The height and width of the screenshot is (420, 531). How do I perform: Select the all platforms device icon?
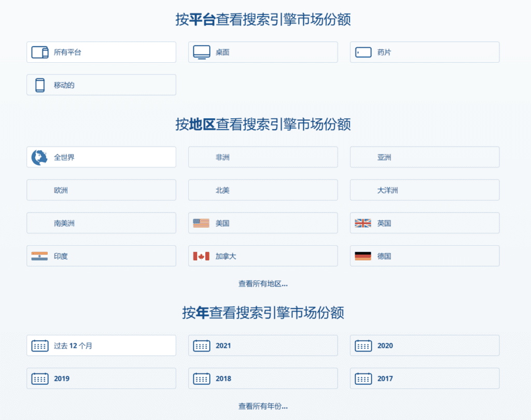[40, 52]
